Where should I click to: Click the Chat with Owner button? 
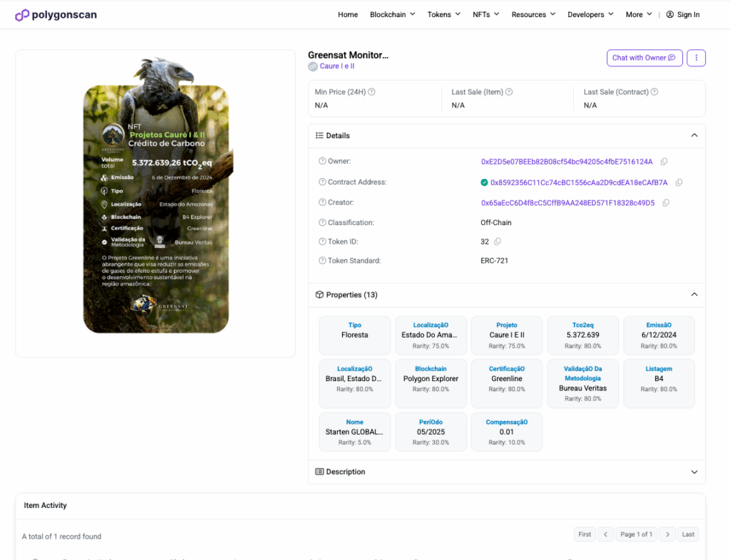(644, 58)
